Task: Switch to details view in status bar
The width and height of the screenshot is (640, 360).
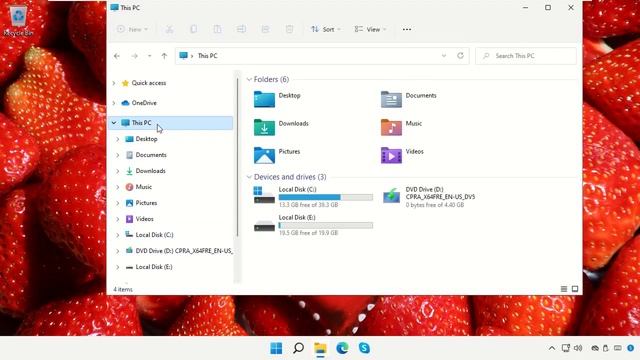Action: [x=564, y=289]
